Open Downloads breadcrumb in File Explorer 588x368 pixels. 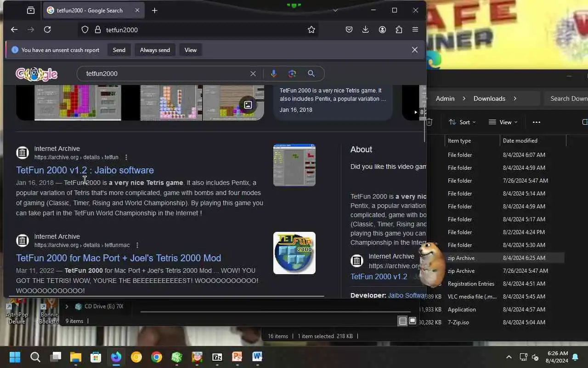click(x=489, y=98)
